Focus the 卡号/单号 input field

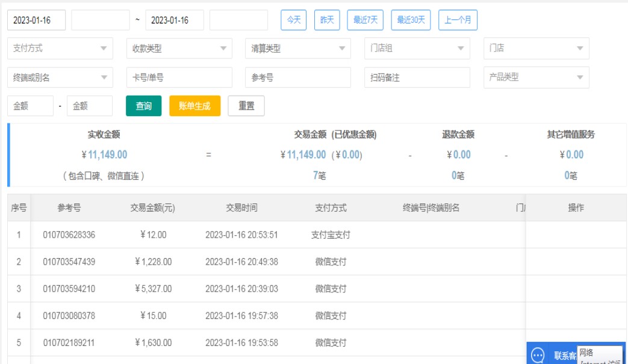179,78
